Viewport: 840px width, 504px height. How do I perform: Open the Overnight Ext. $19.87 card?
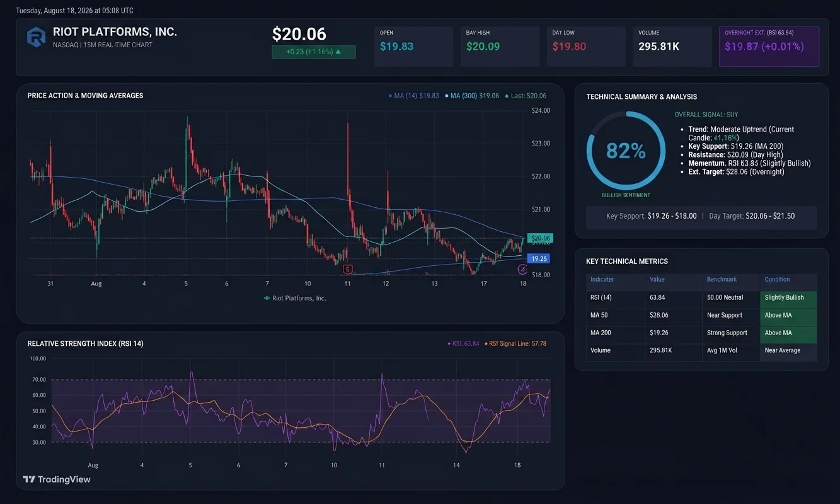[769, 47]
